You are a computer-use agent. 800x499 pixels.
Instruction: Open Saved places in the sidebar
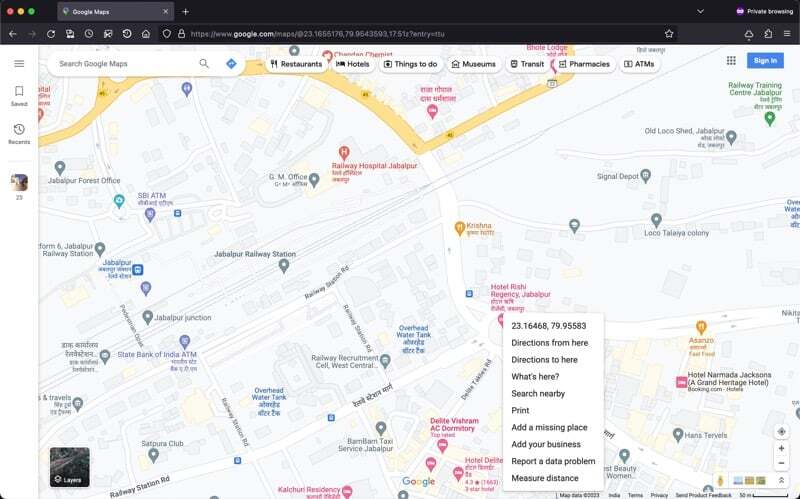click(19, 95)
